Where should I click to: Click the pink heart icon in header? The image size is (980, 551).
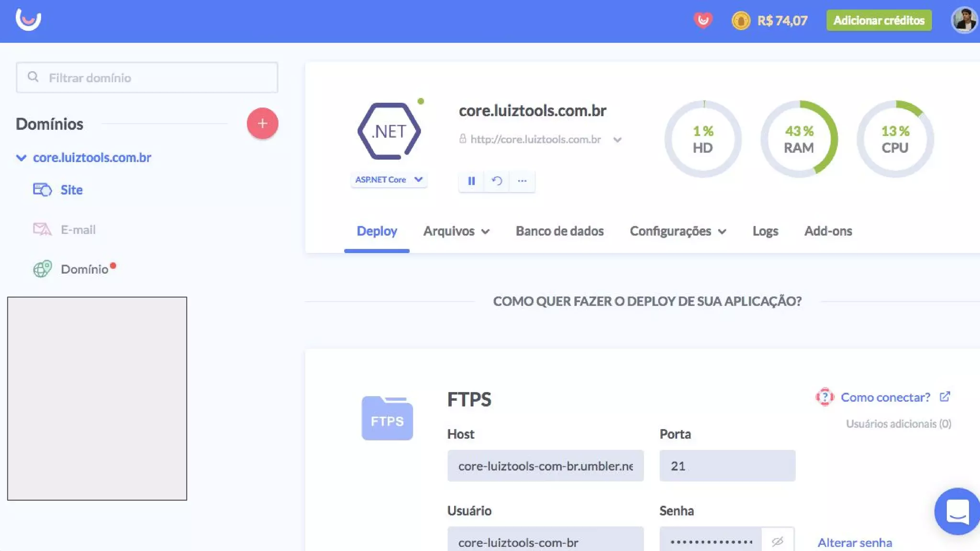702,21
